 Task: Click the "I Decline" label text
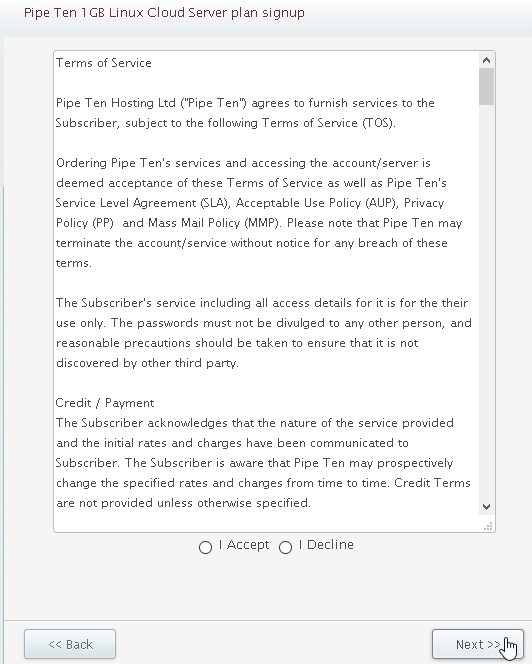pos(326,545)
